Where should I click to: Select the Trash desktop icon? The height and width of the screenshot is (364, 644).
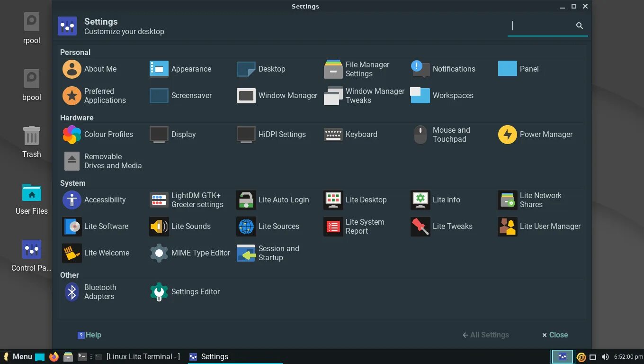pyautogui.click(x=32, y=142)
